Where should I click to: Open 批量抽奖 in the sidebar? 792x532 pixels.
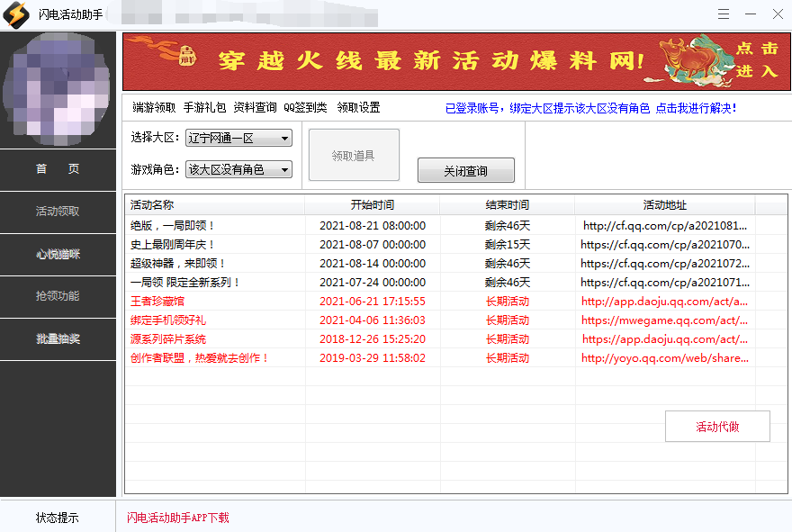58,339
